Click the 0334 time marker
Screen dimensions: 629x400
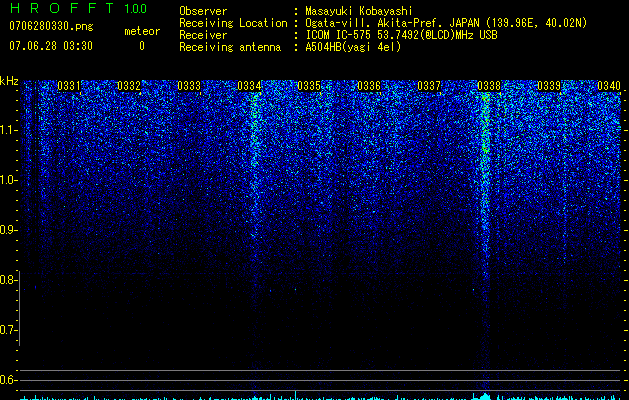[249, 86]
